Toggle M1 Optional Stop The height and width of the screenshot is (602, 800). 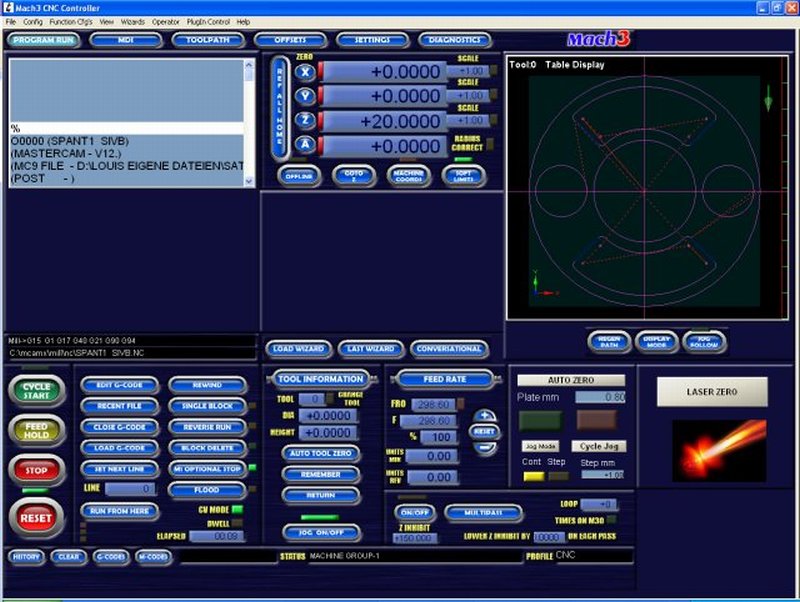tap(207, 468)
